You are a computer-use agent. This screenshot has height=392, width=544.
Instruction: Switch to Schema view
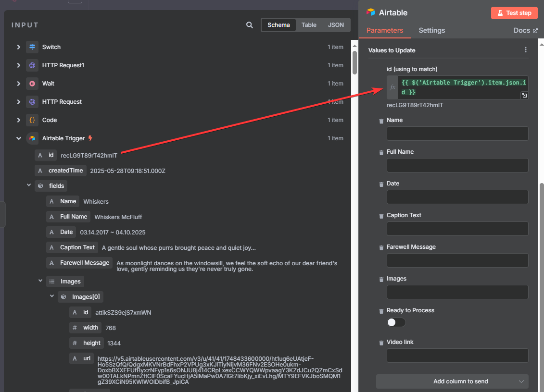pos(278,25)
